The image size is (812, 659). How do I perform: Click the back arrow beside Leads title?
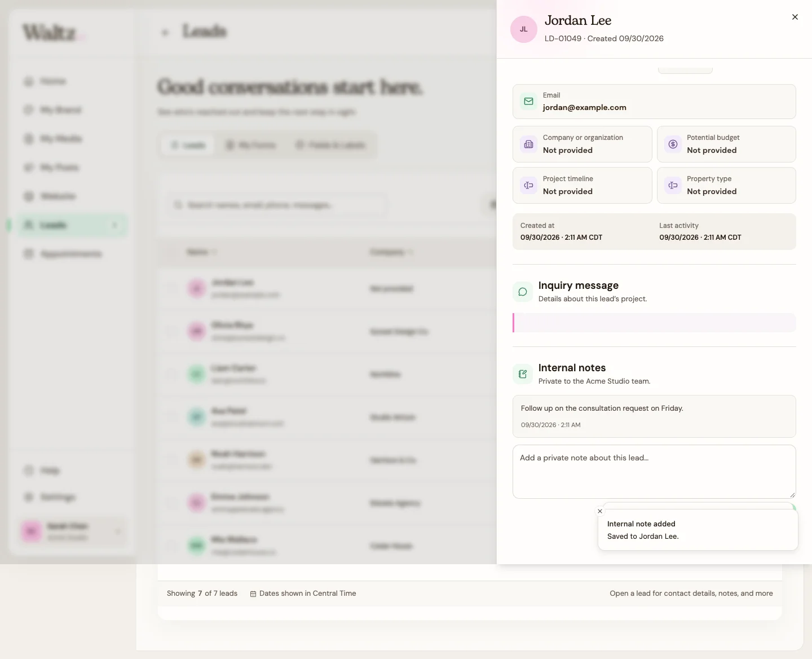tap(165, 32)
